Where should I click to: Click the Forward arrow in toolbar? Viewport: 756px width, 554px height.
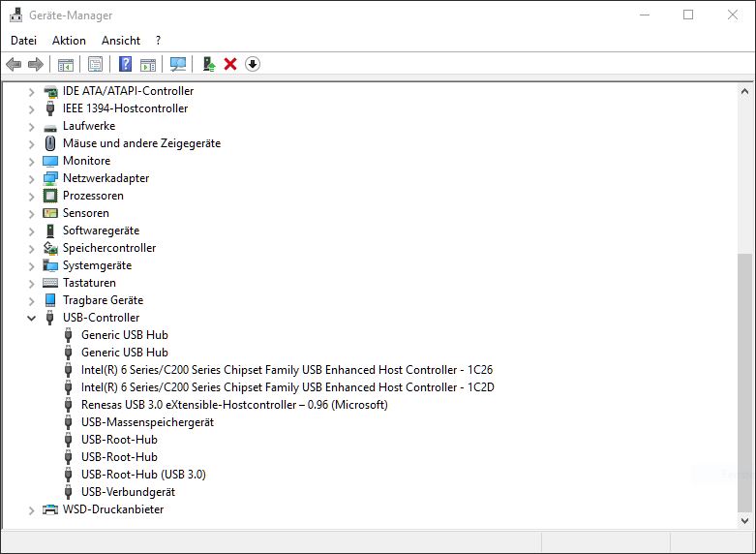pos(36,64)
